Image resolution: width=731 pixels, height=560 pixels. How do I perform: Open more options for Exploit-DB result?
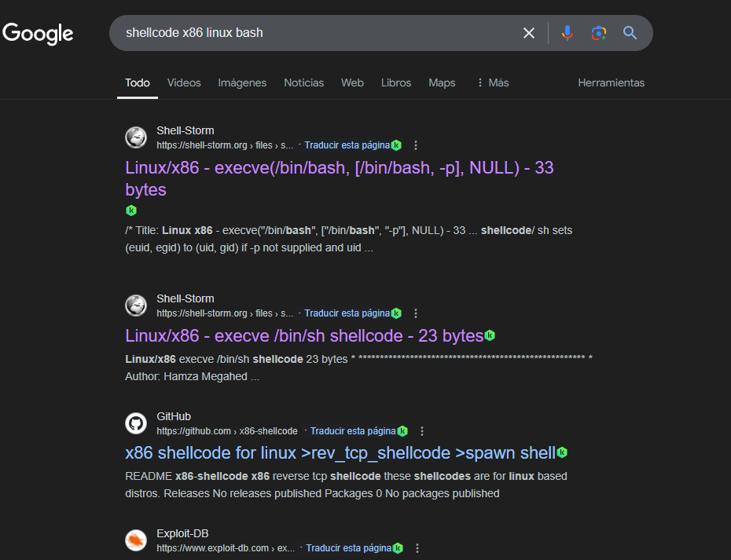click(417, 548)
